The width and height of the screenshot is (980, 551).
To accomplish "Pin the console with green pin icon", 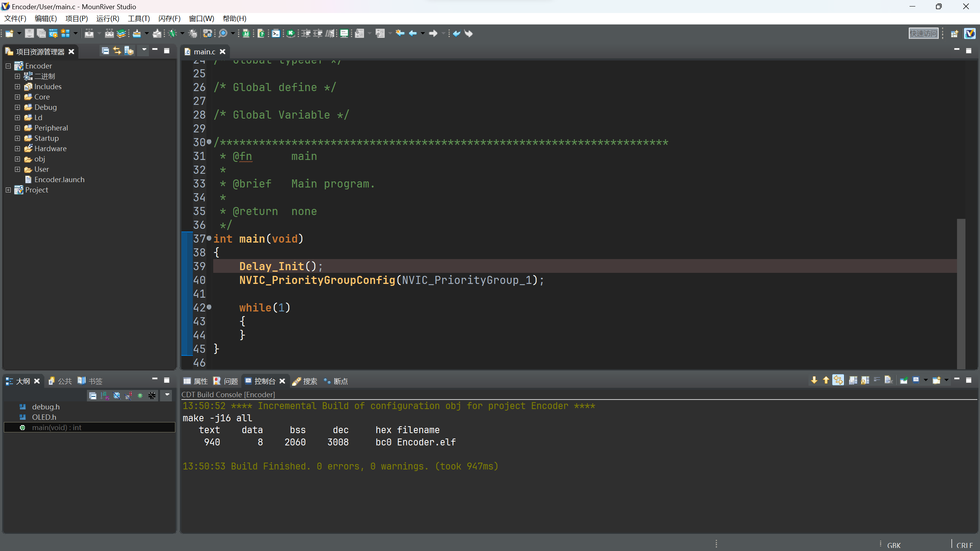I will point(904,380).
